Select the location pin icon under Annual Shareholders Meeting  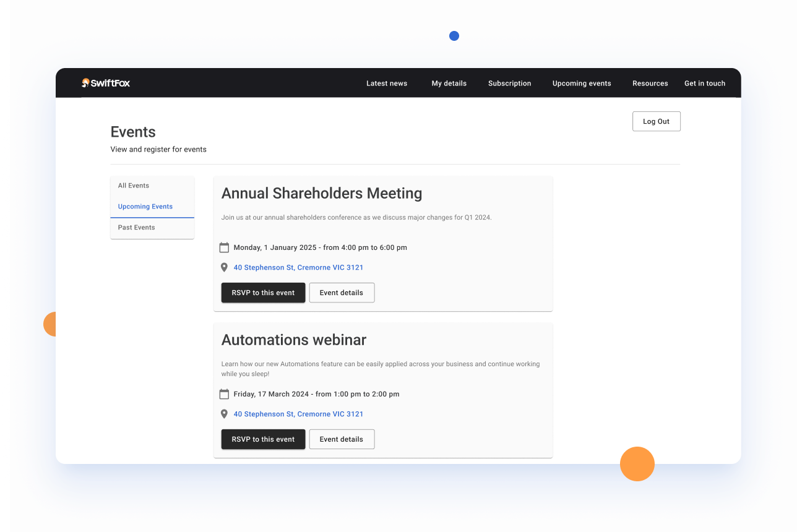pyautogui.click(x=224, y=267)
